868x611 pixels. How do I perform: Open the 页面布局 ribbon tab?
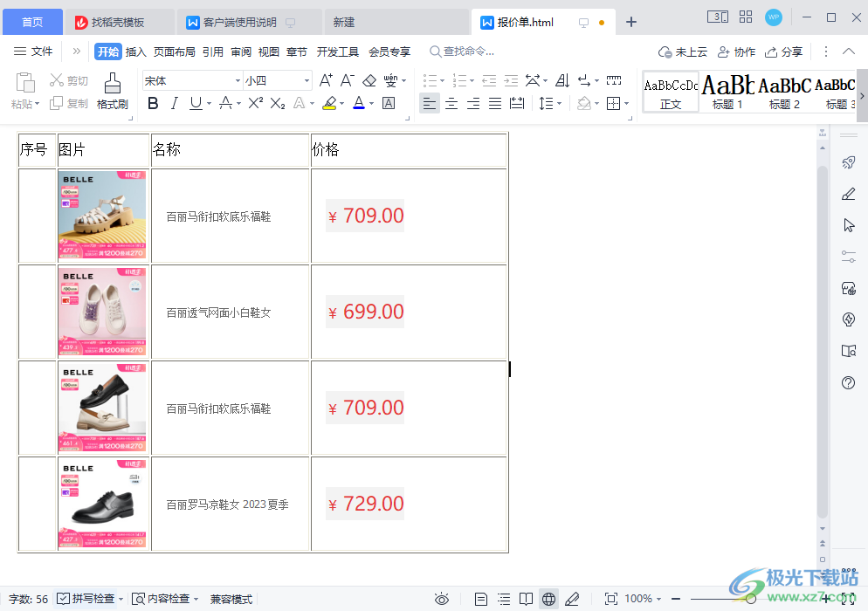(175, 51)
